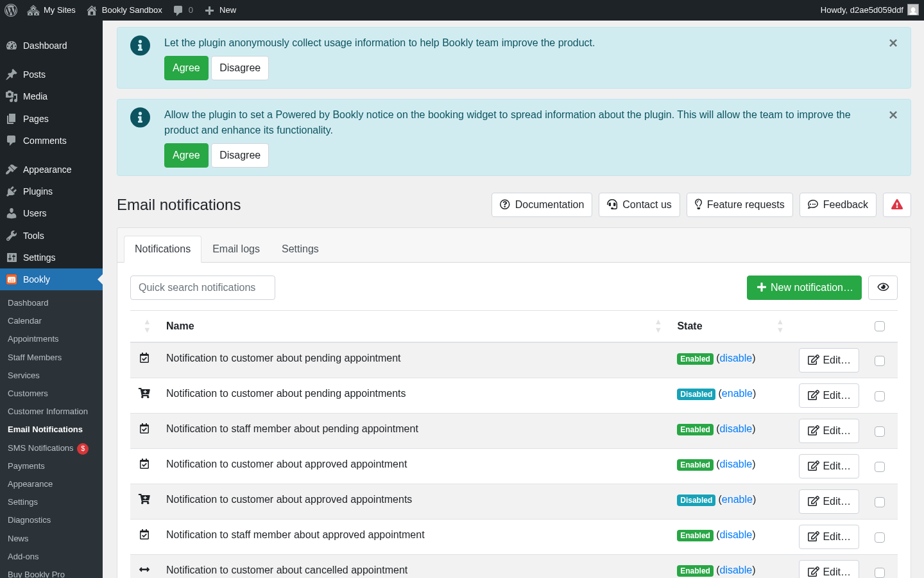Sort table by Name column

(413, 326)
